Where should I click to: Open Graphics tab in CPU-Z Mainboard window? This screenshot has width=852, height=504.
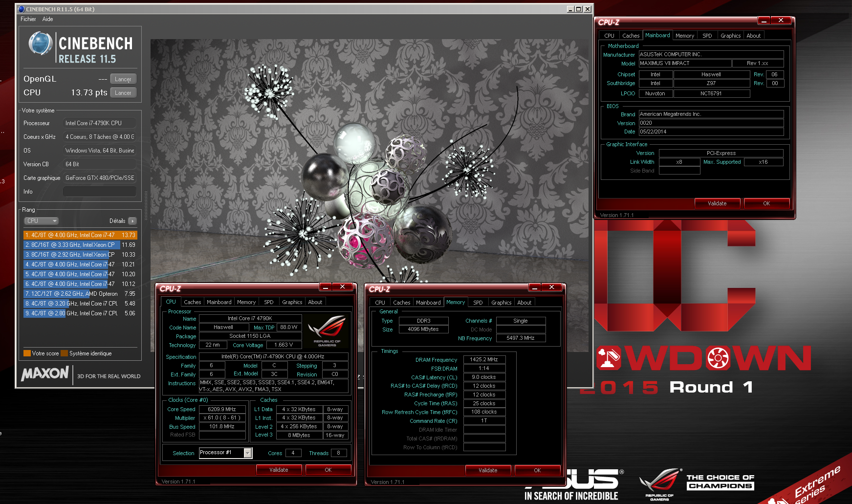point(730,36)
